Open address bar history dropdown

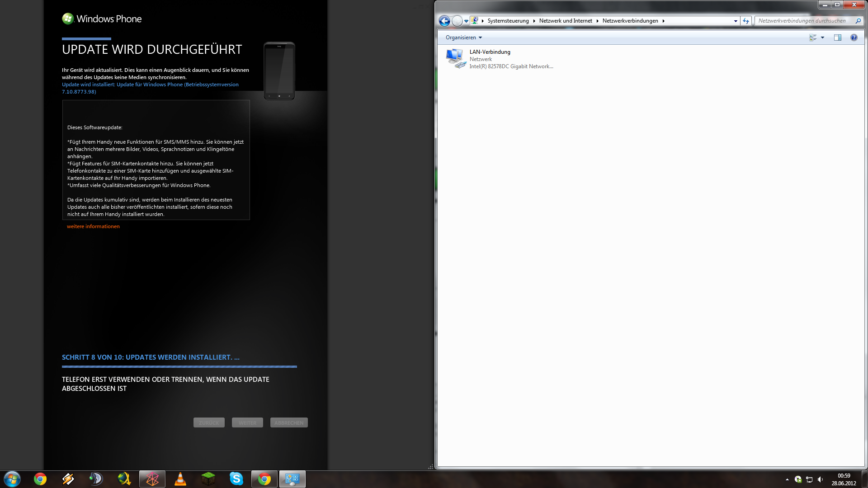(736, 21)
